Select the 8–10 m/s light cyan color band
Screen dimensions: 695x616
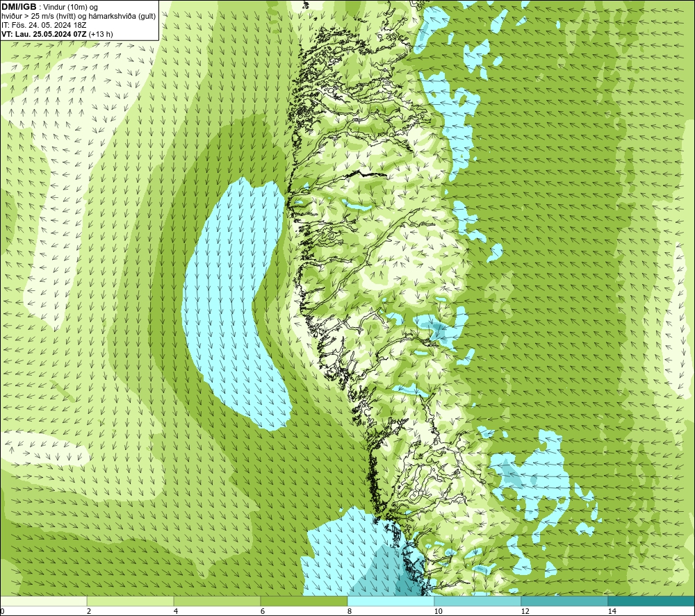(391, 601)
